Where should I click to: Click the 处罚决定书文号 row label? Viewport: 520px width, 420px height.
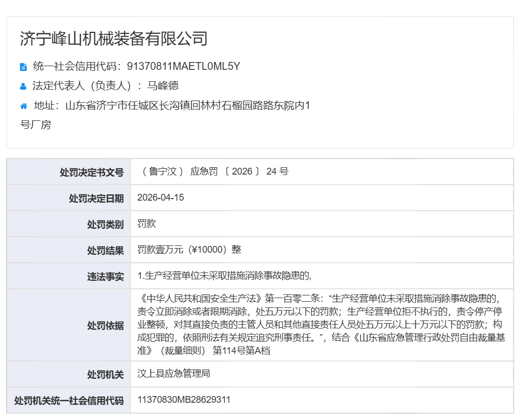(92, 172)
